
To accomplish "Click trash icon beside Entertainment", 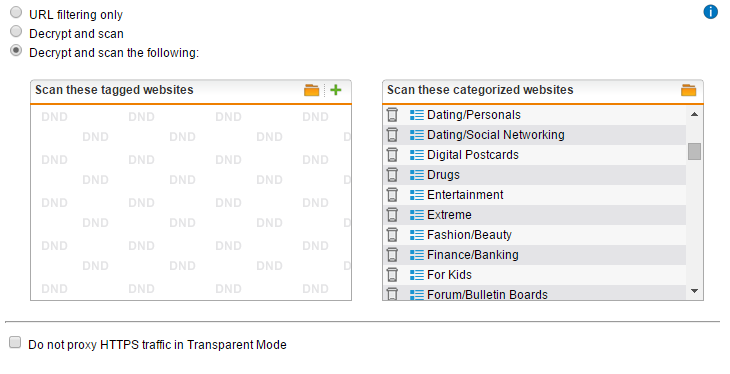I will click(392, 195).
